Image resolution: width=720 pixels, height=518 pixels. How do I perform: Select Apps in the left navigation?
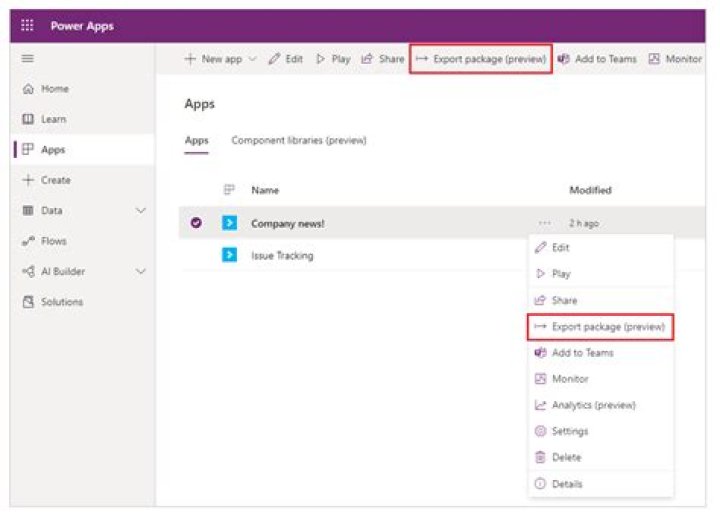(44, 149)
